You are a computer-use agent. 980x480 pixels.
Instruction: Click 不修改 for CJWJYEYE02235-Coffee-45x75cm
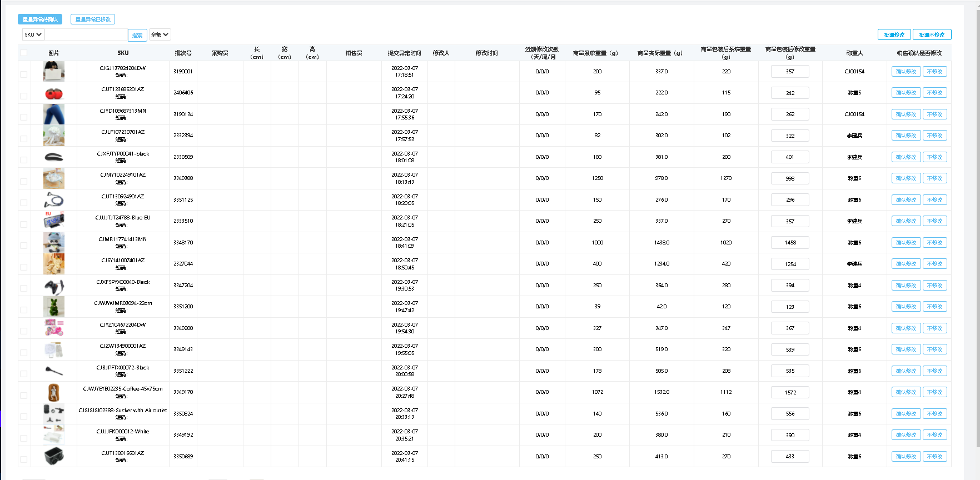[934, 392]
